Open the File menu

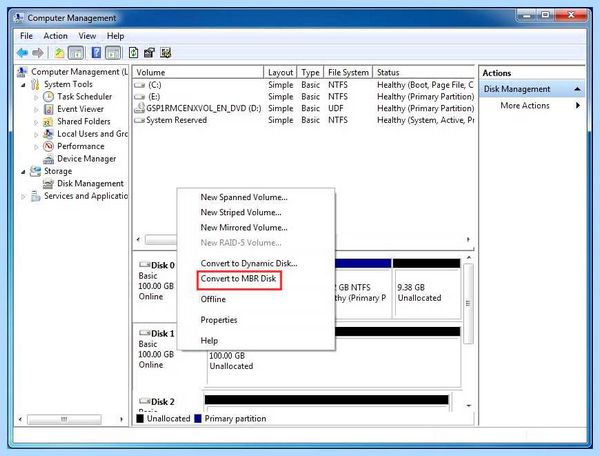pos(26,36)
